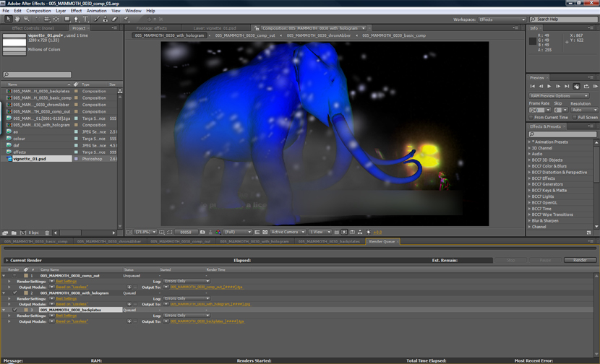Select the Eraser tool
Viewport: 600px width, 364px height.
[x=114, y=19]
